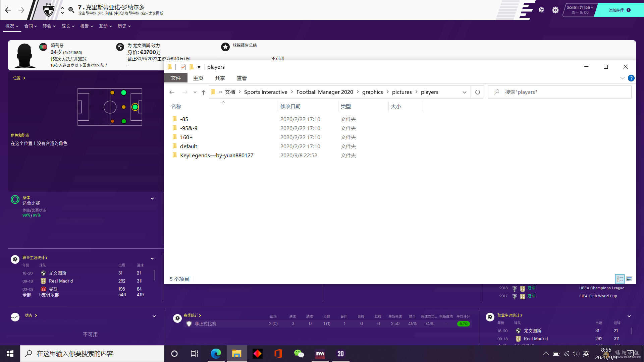Click the scout report summary star icon
644x362 pixels.
[225, 47]
